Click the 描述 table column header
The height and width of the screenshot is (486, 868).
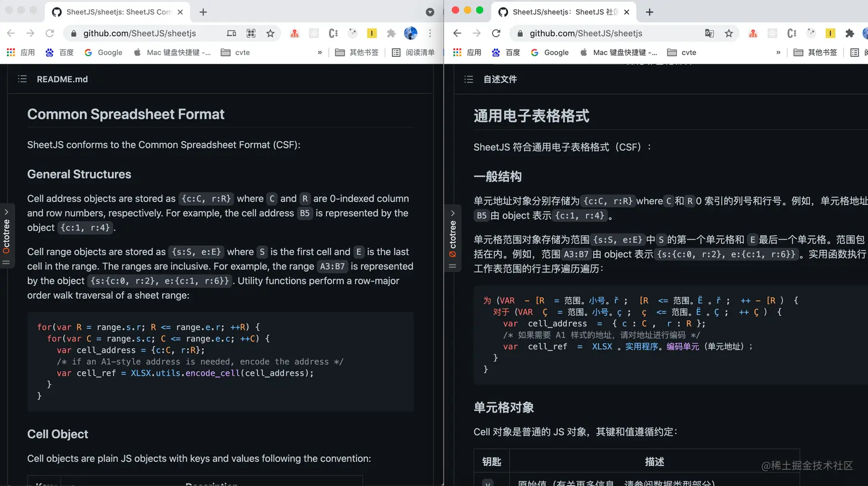click(654, 462)
